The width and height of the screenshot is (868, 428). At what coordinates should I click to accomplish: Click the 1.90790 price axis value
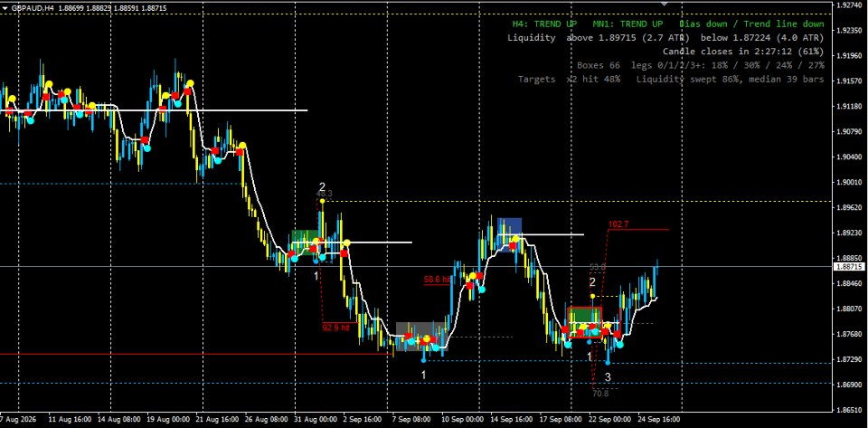pyautogui.click(x=850, y=132)
